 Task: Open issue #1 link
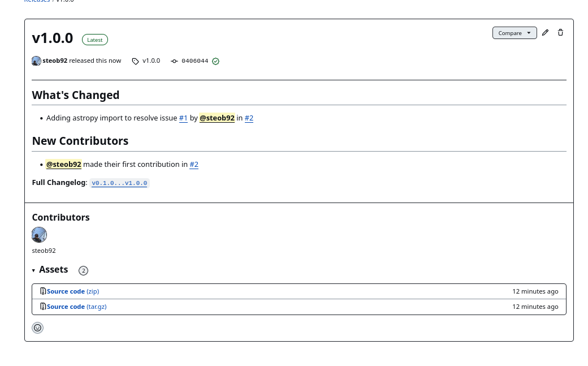(183, 118)
